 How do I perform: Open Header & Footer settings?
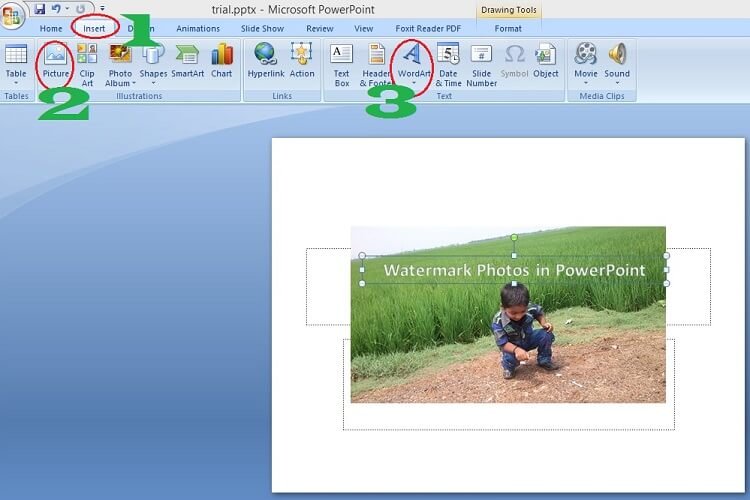click(376, 65)
